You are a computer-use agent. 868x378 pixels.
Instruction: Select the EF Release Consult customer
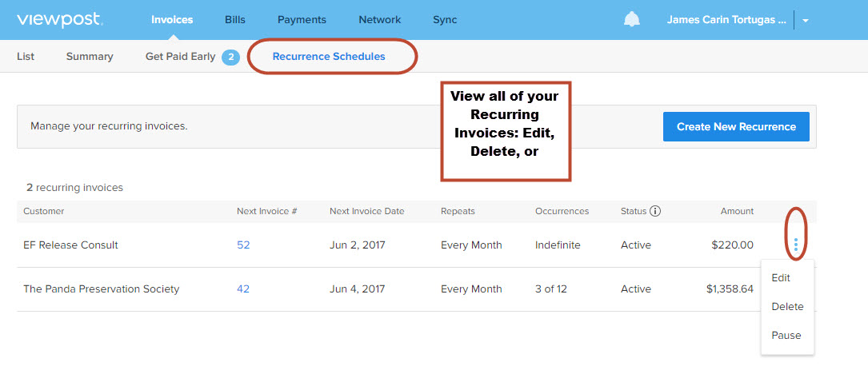click(70, 245)
